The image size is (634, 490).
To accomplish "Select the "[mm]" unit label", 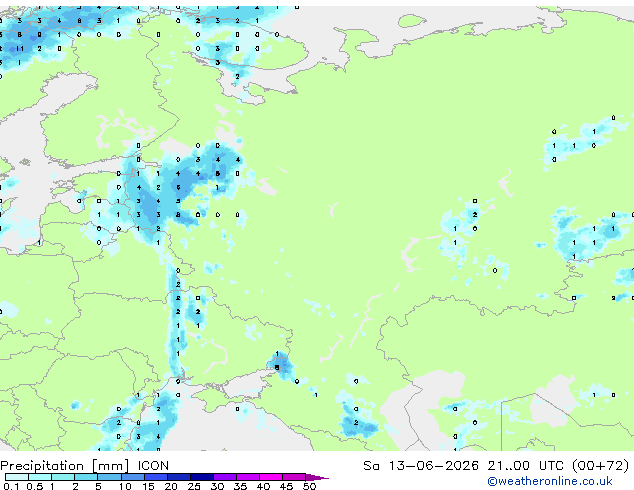I will tap(111, 466).
